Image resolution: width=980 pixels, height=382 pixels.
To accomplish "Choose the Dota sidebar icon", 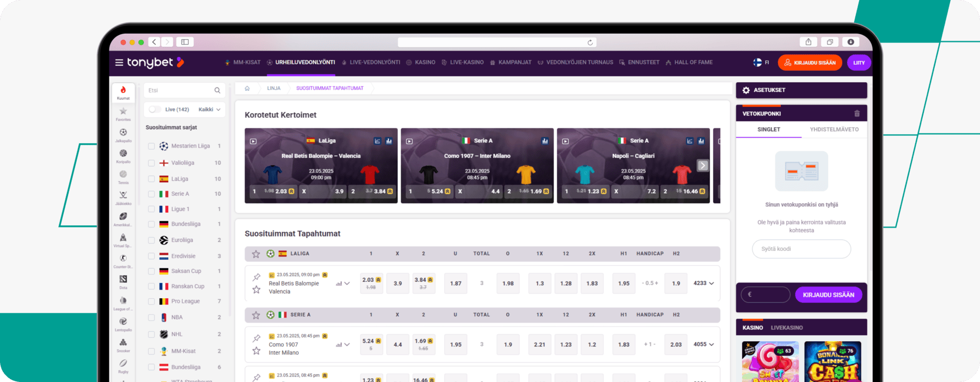I will 123,279.
